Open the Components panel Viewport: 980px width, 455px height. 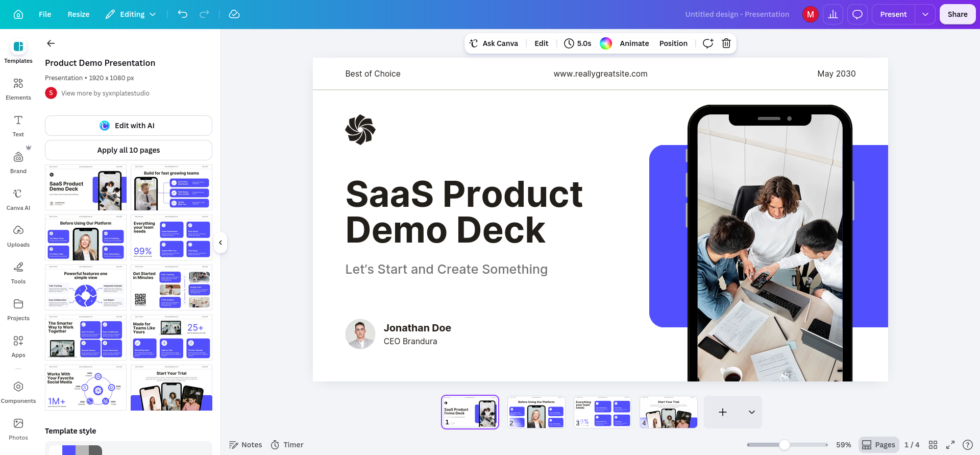(18, 392)
